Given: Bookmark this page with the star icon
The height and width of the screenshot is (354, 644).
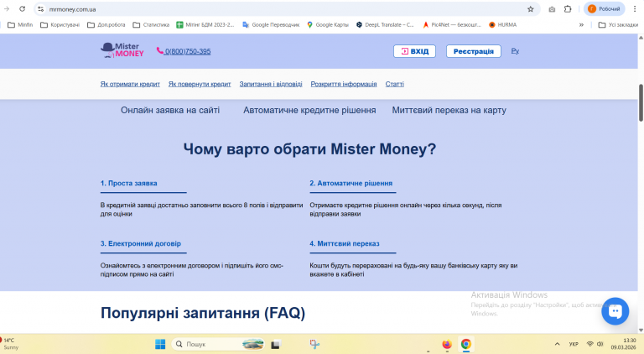Looking at the screenshot, I should coord(530,9).
